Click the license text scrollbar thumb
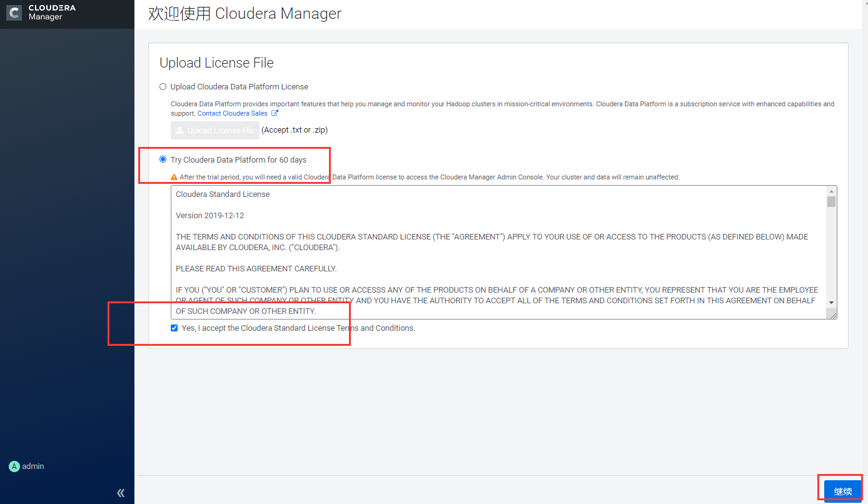 pyautogui.click(x=831, y=201)
